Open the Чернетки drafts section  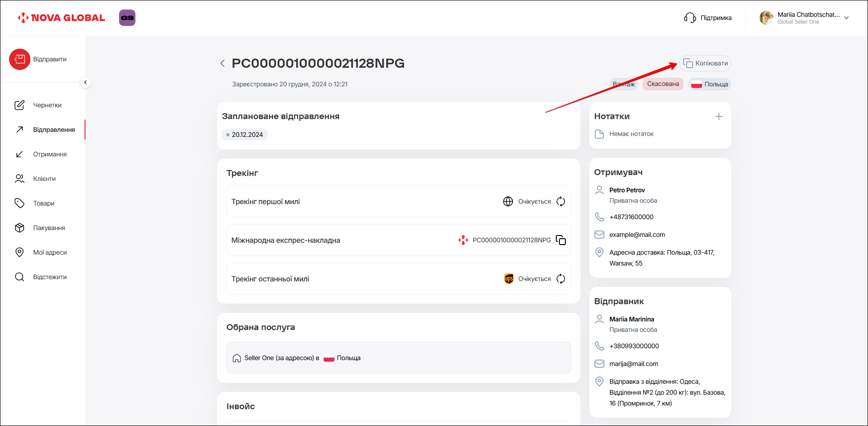(x=47, y=105)
